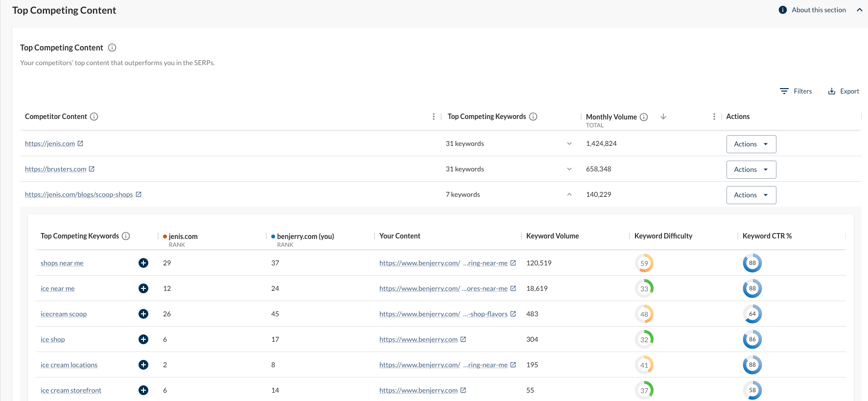
Task: Click the Competitor Content column info icon
Action: click(x=94, y=117)
